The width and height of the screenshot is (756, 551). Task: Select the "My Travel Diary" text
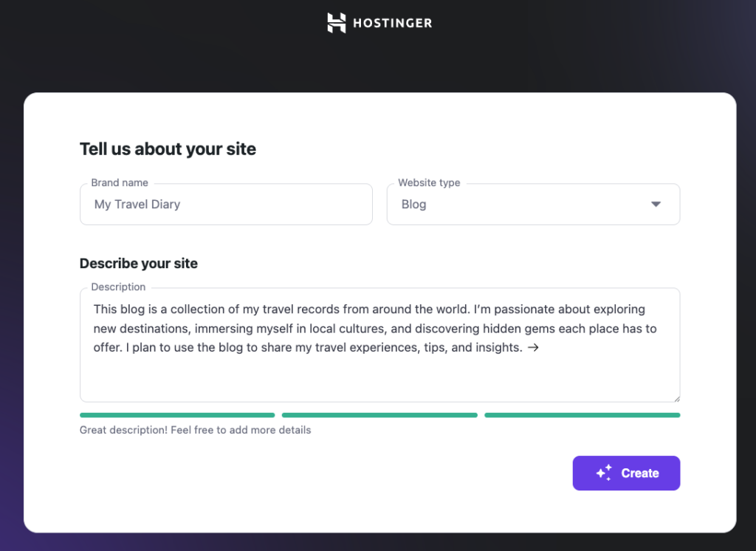[137, 204]
